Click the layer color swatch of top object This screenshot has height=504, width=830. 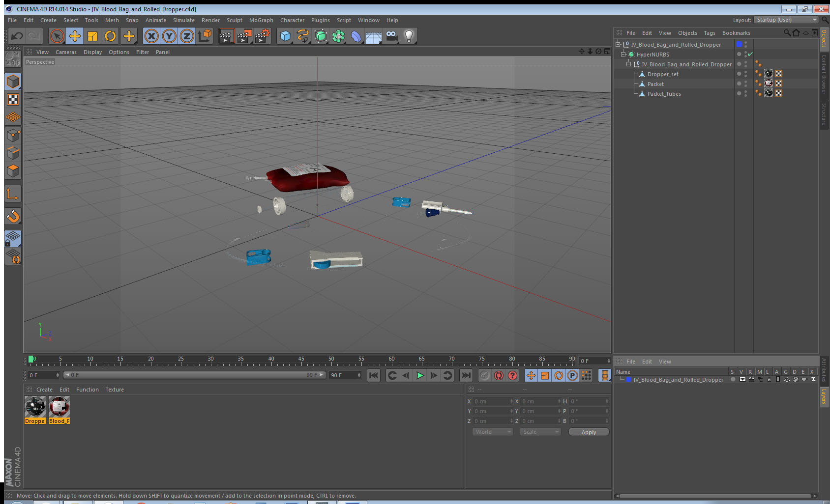[739, 44]
